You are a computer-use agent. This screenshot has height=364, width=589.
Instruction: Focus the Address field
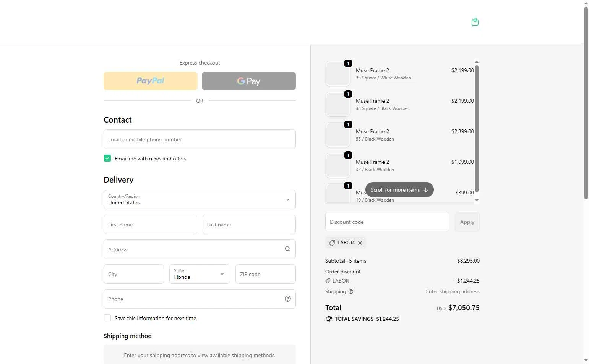coord(200,249)
